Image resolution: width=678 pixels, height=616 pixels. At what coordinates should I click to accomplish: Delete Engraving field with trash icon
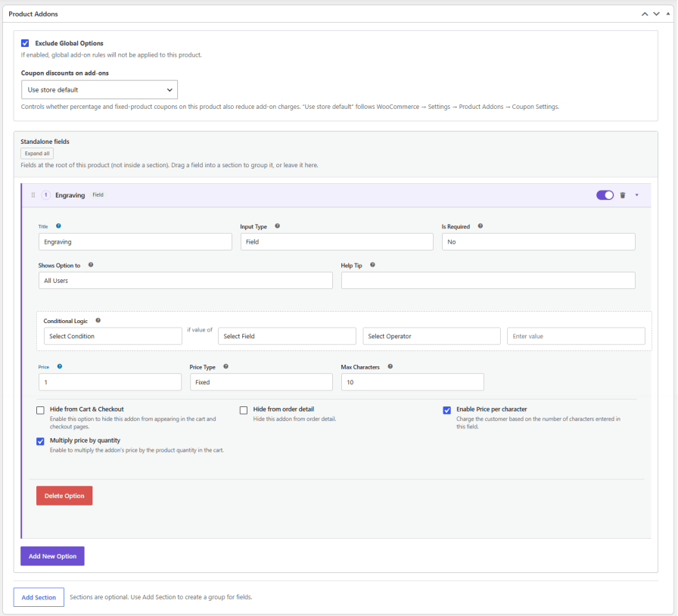click(x=623, y=195)
